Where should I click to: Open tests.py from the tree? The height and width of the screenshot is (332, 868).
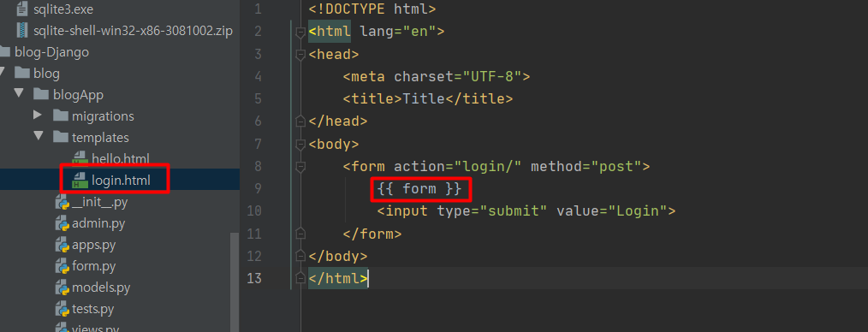(93, 309)
